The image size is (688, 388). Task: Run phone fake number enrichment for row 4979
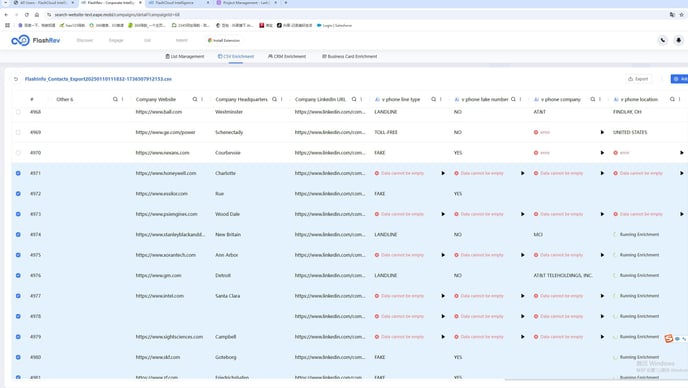pos(523,337)
